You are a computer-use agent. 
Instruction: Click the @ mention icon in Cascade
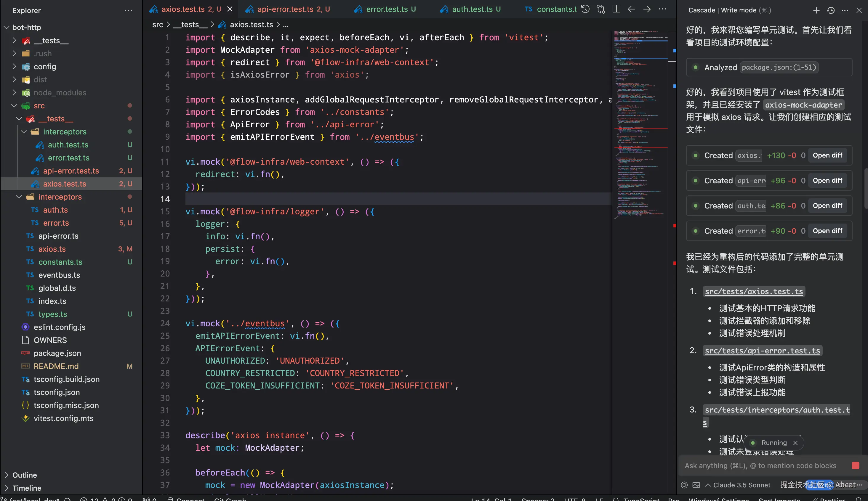[684, 485]
